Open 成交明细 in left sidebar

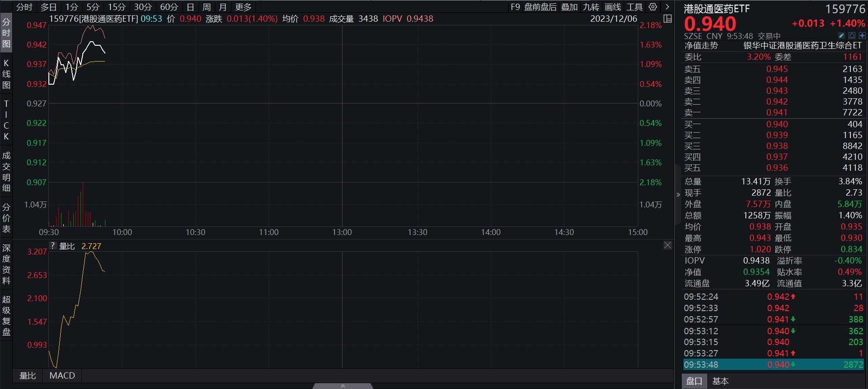6,172
